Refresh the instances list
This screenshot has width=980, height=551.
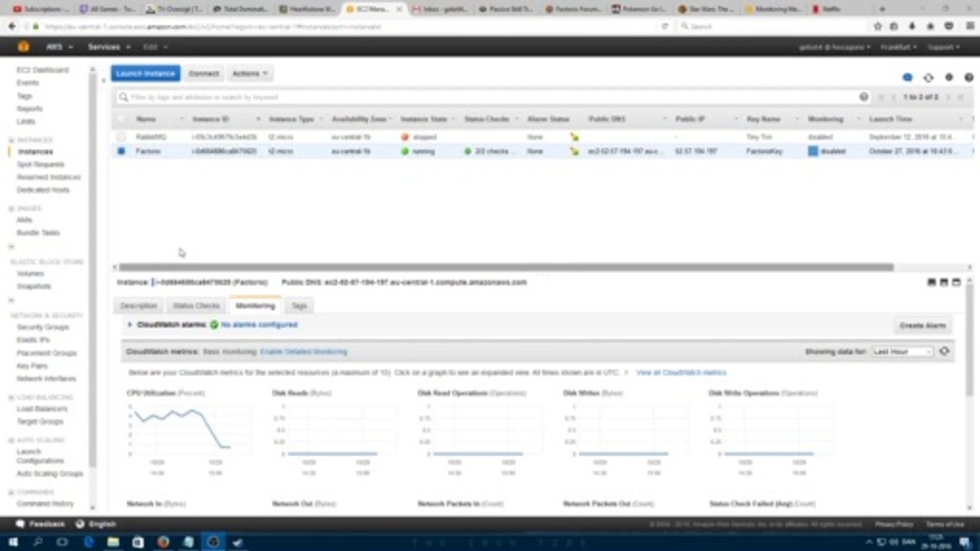point(928,77)
